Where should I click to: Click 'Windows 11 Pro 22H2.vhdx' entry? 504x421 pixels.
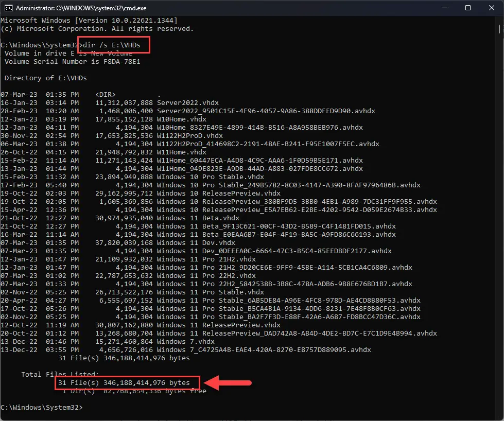pos(206,276)
